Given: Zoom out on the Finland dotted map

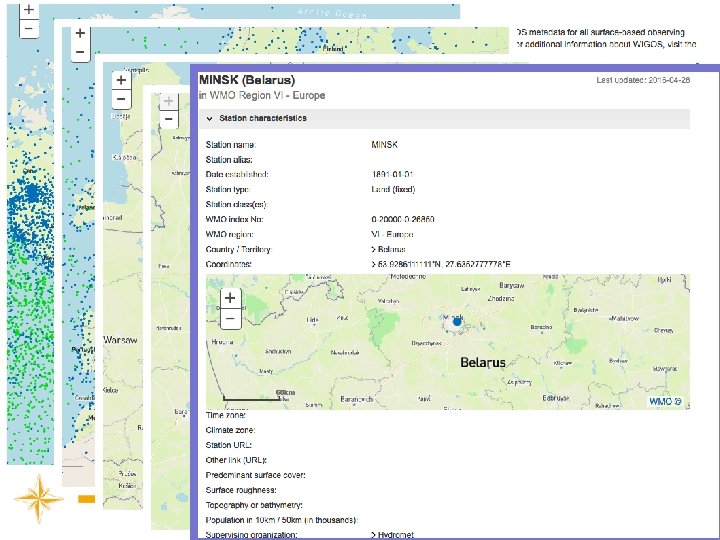Looking at the screenshot, I should pos(80,52).
